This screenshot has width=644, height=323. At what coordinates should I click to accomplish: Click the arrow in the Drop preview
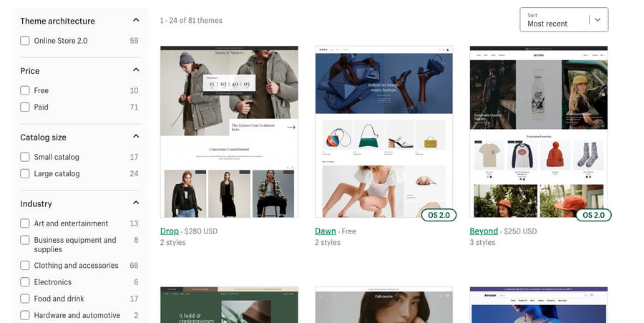[291, 127]
